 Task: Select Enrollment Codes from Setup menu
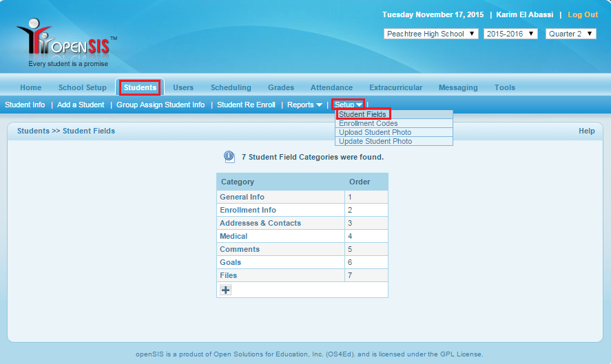368,123
